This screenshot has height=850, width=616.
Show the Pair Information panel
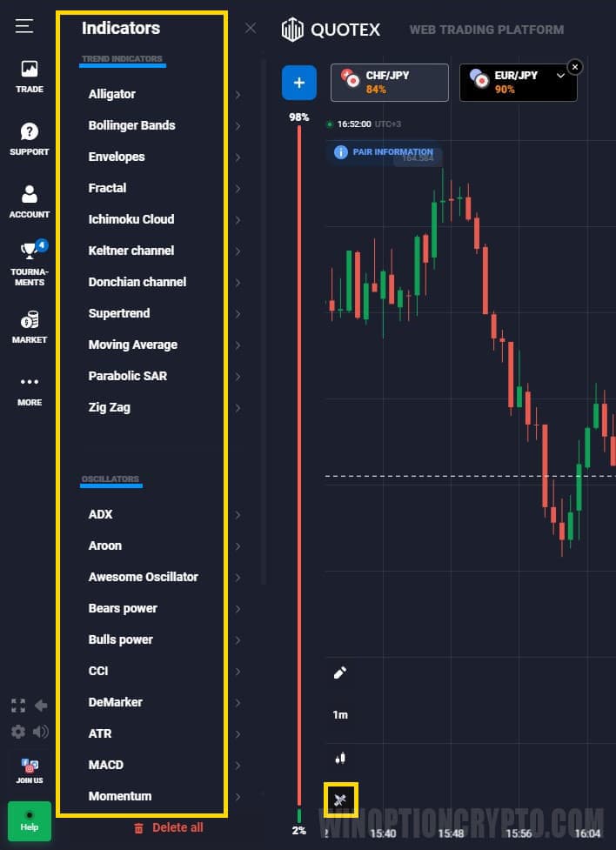tap(384, 151)
